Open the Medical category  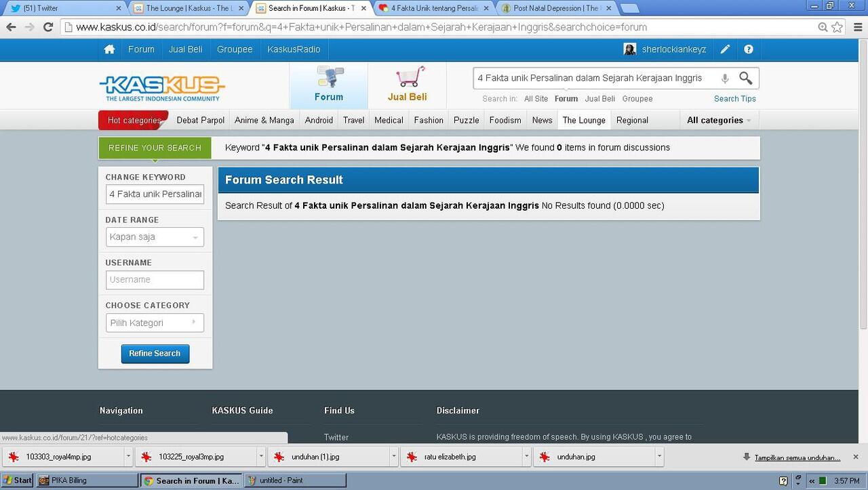pos(389,120)
